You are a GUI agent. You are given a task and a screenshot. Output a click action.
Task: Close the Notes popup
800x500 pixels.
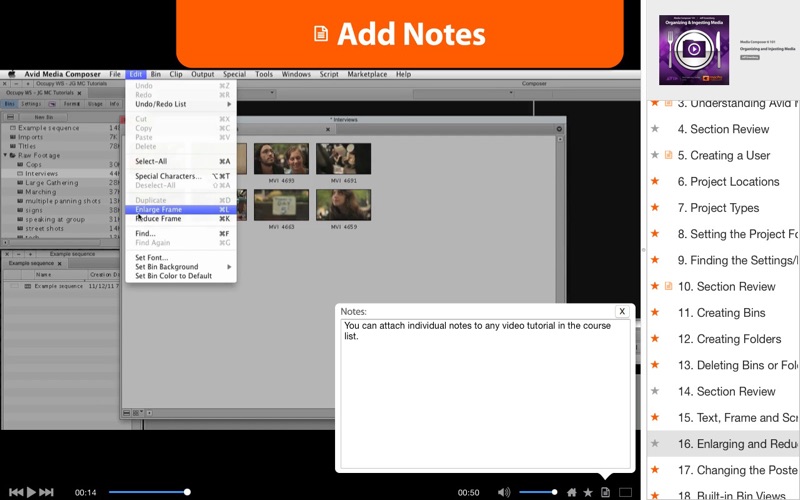tap(622, 311)
